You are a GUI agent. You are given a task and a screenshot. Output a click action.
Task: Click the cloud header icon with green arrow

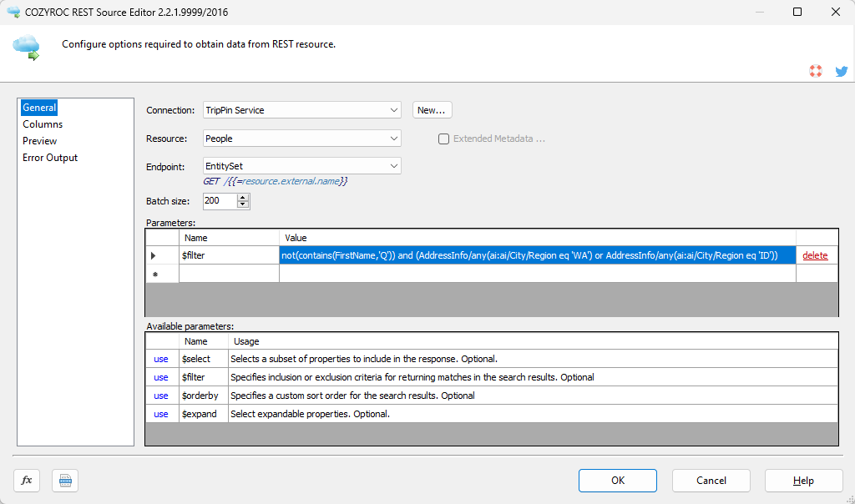pyautogui.click(x=27, y=47)
